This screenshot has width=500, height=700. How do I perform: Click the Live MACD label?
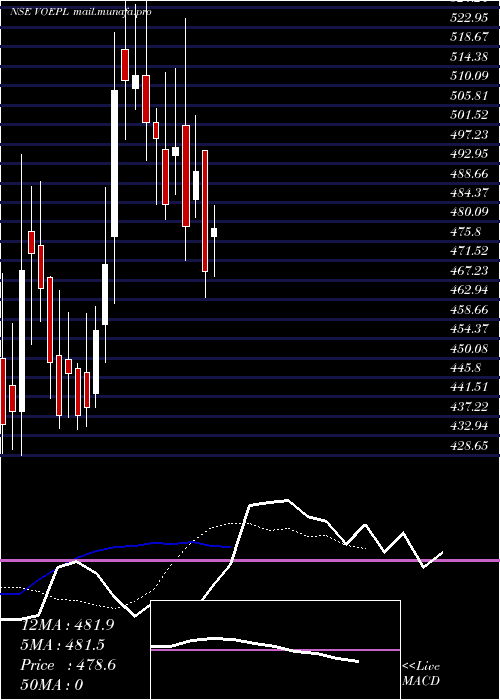(x=421, y=674)
